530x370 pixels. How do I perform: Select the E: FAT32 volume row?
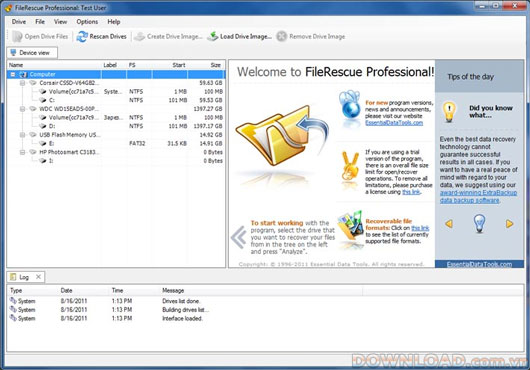tap(116, 144)
